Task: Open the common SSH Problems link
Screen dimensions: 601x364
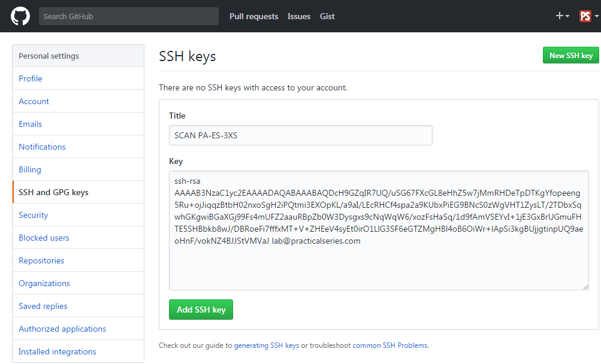Action: tap(390, 345)
